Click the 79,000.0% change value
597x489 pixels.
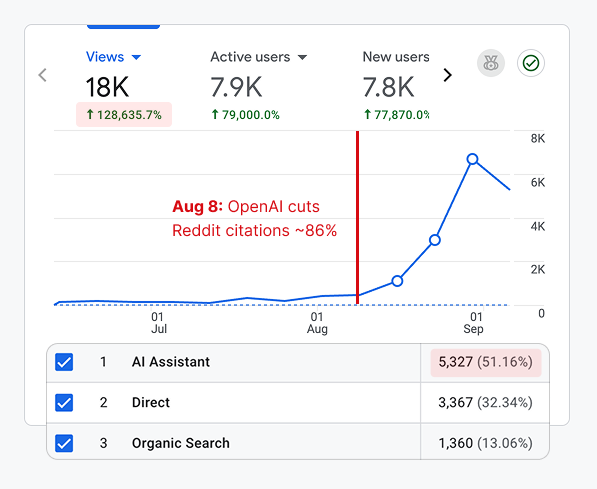click(246, 115)
